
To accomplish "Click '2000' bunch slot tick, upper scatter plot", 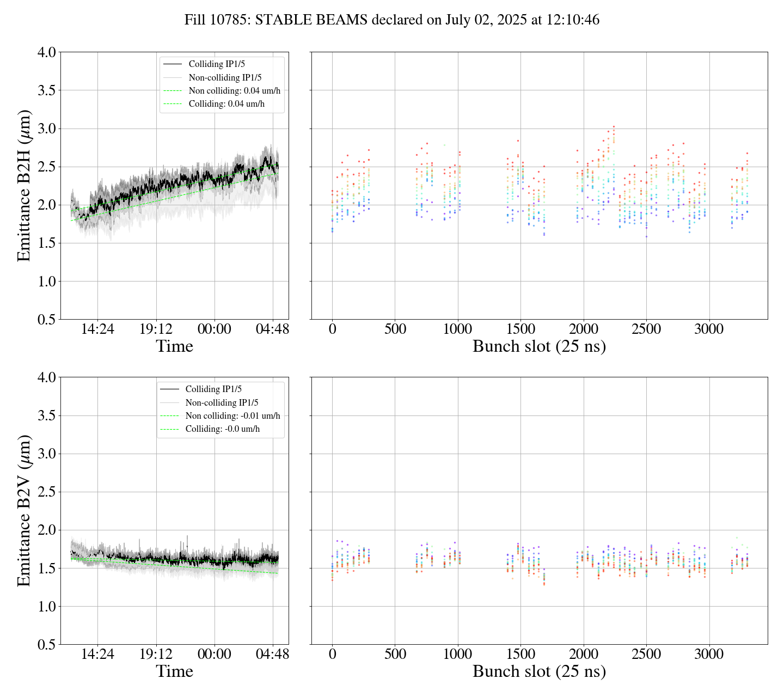I will click(584, 329).
